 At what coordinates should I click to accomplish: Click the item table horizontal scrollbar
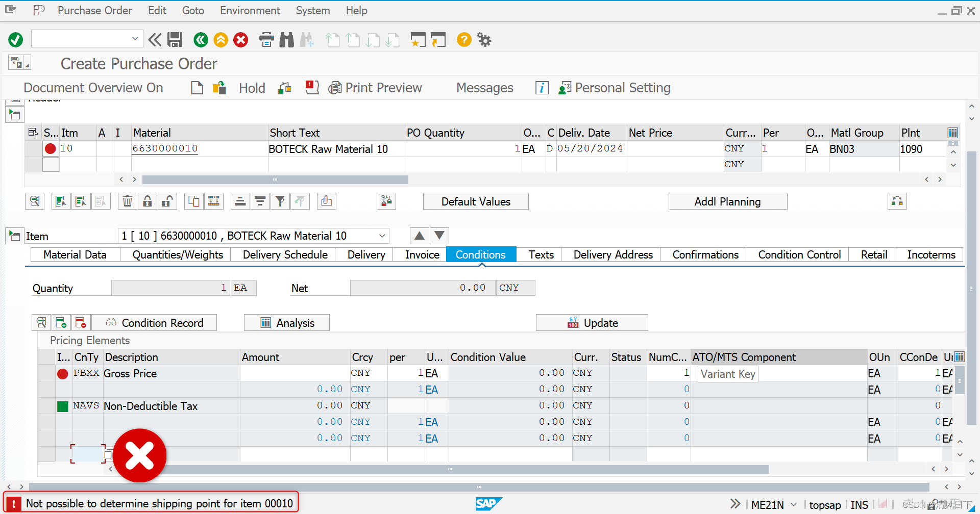[275, 179]
